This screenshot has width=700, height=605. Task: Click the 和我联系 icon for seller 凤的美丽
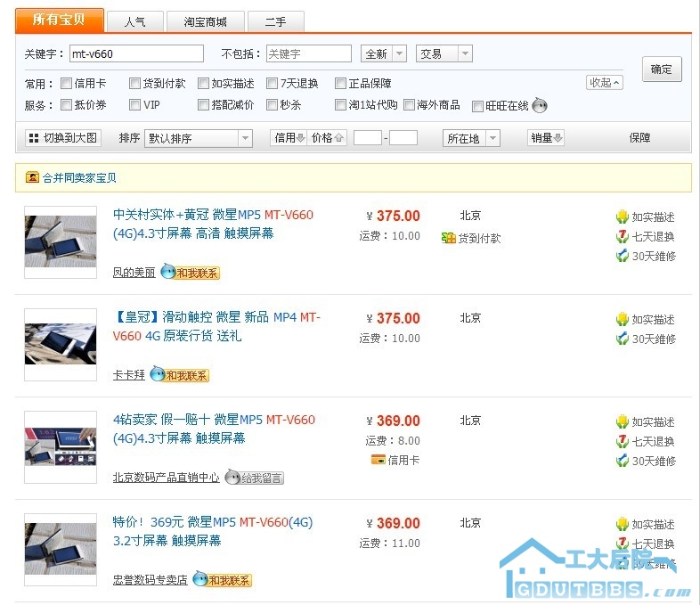pyautogui.click(x=191, y=272)
